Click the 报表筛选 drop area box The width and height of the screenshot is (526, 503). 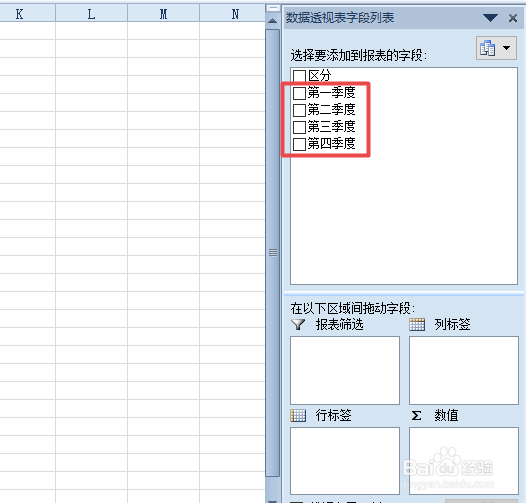(345, 370)
